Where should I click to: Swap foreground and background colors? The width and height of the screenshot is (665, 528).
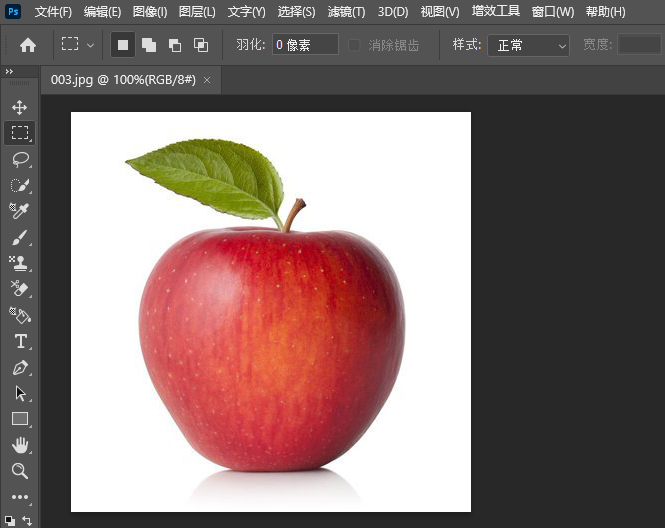click(27, 521)
